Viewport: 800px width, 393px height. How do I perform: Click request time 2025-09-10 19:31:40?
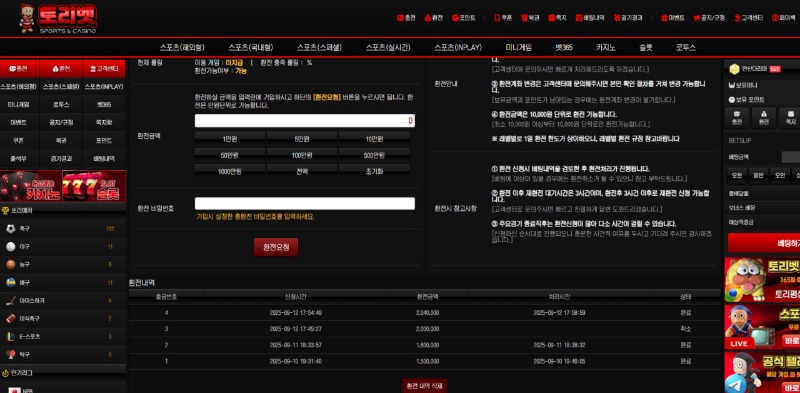pyautogui.click(x=296, y=361)
